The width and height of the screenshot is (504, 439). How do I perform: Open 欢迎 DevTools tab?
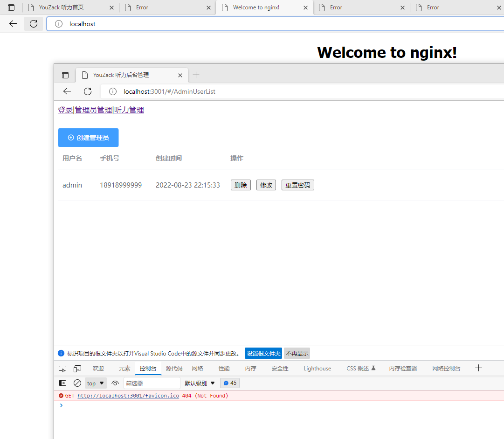click(98, 369)
